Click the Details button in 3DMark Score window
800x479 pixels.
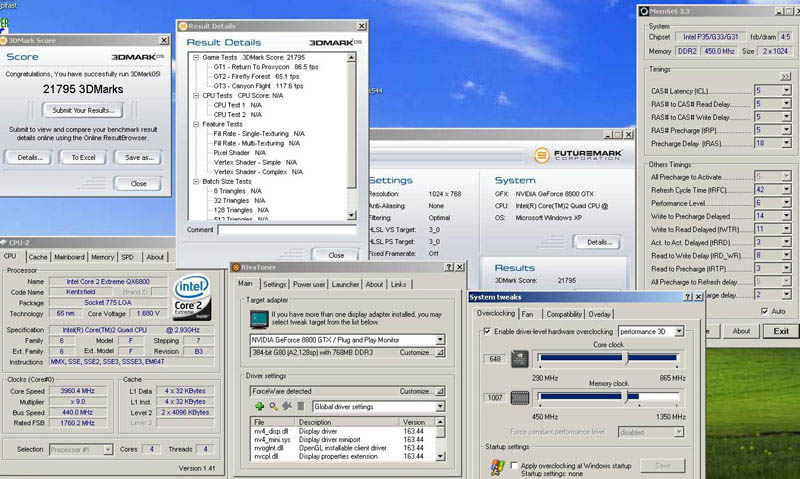point(30,158)
